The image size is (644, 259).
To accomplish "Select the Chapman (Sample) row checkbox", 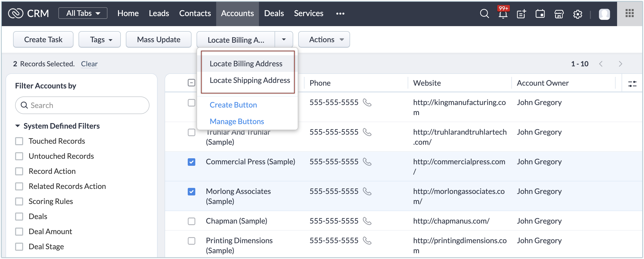I will pos(192,221).
